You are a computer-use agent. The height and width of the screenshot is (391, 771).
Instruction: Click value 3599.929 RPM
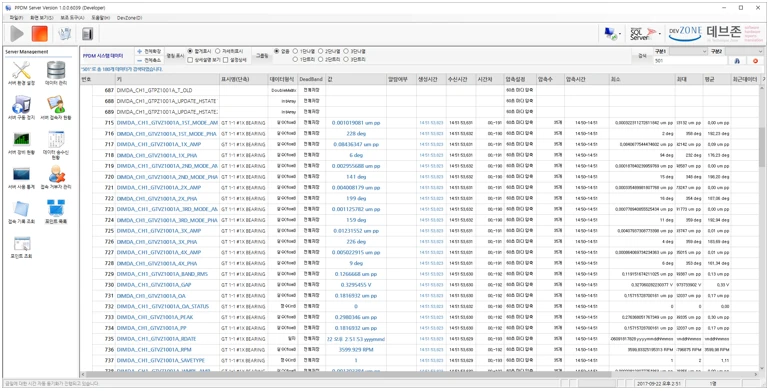coord(356,350)
